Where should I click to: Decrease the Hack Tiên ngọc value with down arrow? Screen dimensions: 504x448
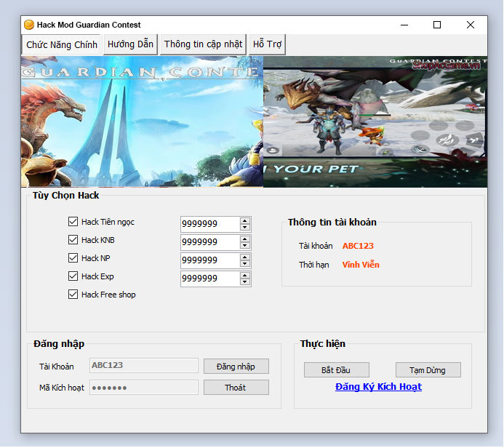tap(245, 228)
